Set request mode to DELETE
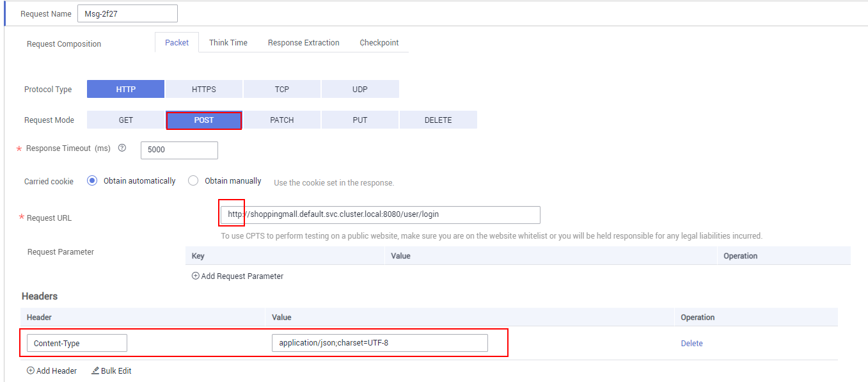Screen dimensions: 868x382 (438, 120)
